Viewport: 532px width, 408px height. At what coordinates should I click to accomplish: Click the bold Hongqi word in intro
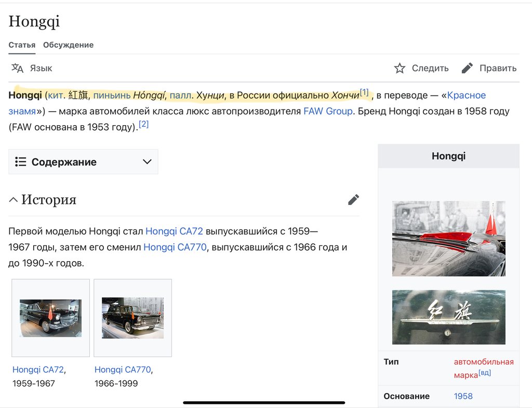(25, 95)
